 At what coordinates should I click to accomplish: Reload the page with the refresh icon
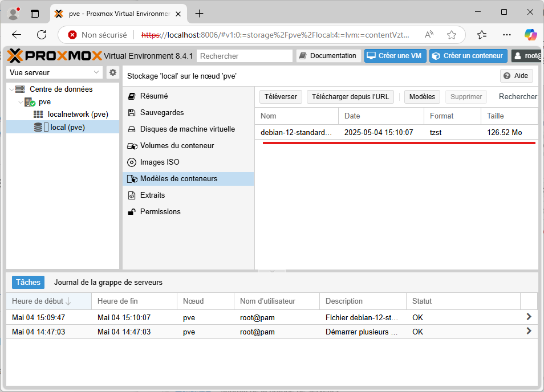tap(42, 35)
